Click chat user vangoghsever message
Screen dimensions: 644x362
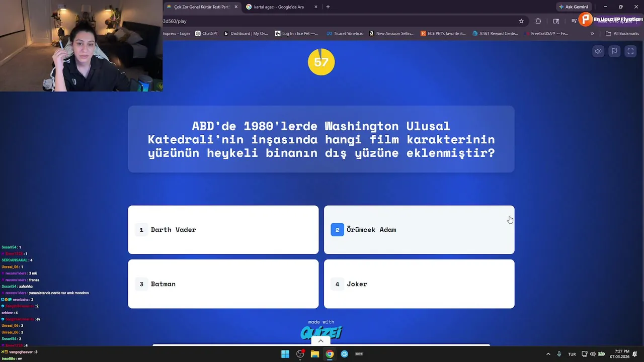[x=19, y=352]
